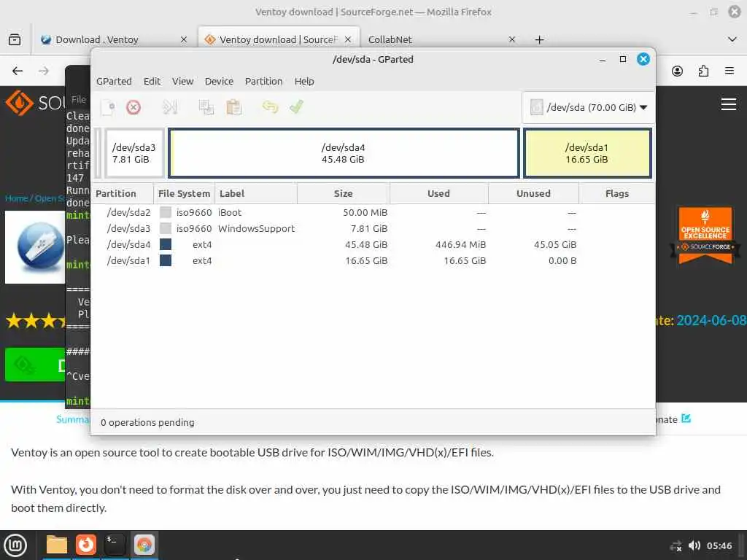Switch to the Ventoy download SourceForge tab
747x560 pixels.
[x=277, y=39]
